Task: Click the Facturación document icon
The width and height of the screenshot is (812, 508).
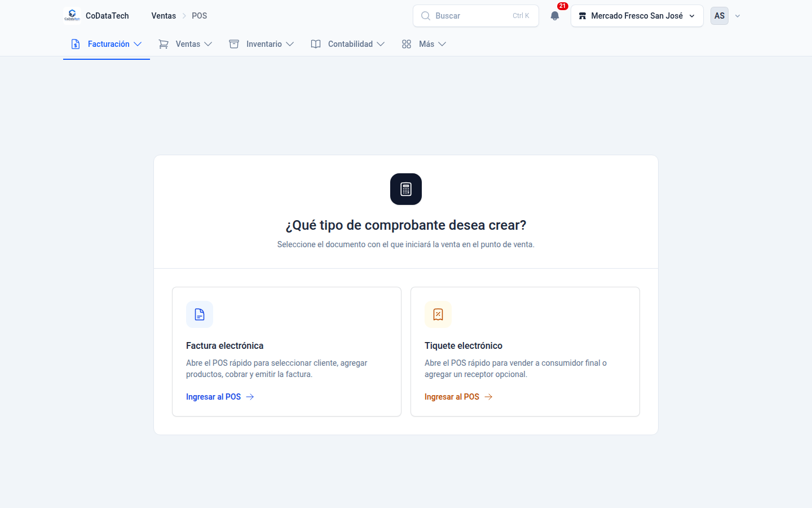Action: (x=76, y=44)
